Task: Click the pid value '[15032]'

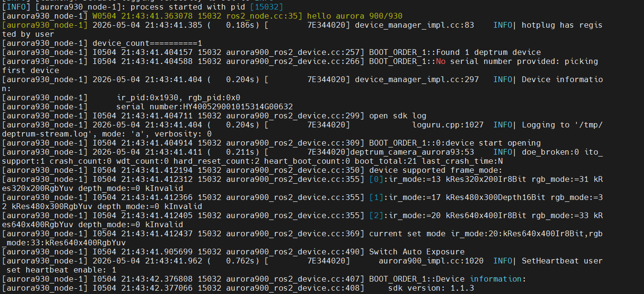Action: pyautogui.click(x=267, y=7)
